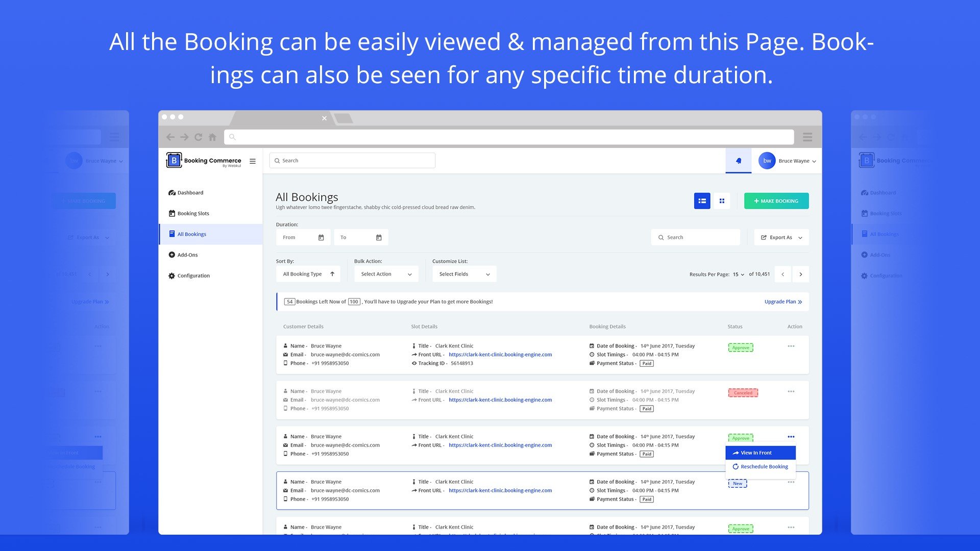The height and width of the screenshot is (551, 980).
Task: Open the browser hamburger menu
Action: pyautogui.click(x=807, y=137)
